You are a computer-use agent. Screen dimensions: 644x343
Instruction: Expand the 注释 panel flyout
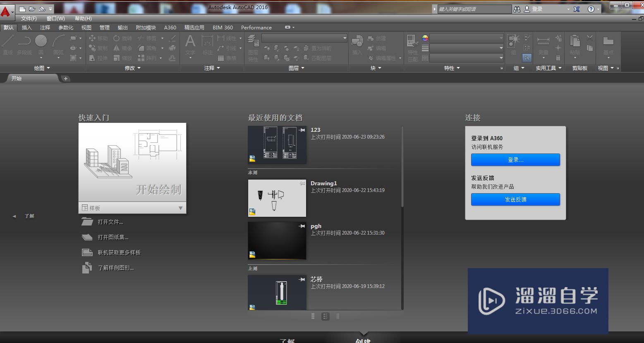(212, 68)
